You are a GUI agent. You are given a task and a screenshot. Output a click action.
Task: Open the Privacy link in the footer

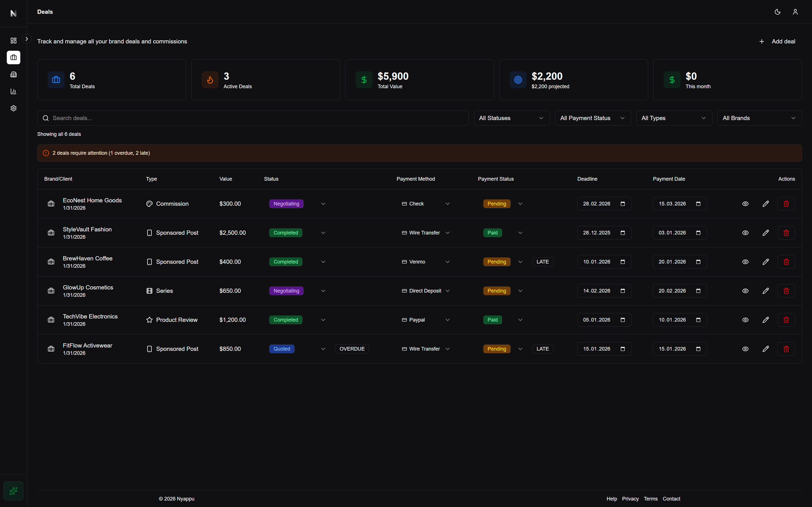point(630,499)
